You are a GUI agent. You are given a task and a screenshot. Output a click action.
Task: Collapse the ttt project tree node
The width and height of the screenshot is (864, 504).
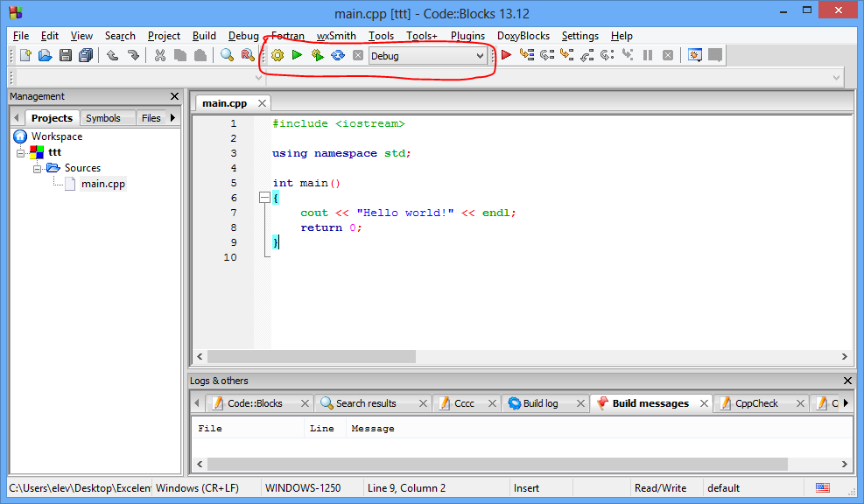click(20, 152)
